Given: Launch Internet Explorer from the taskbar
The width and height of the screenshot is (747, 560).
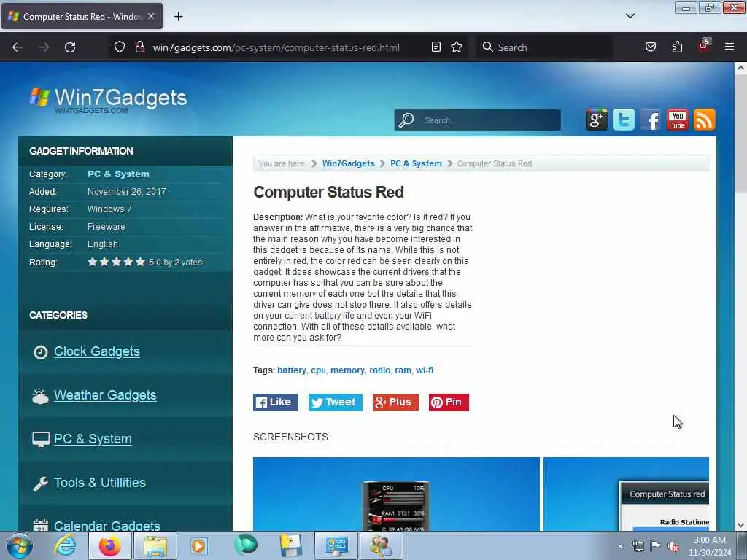Looking at the screenshot, I should pos(65,545).
